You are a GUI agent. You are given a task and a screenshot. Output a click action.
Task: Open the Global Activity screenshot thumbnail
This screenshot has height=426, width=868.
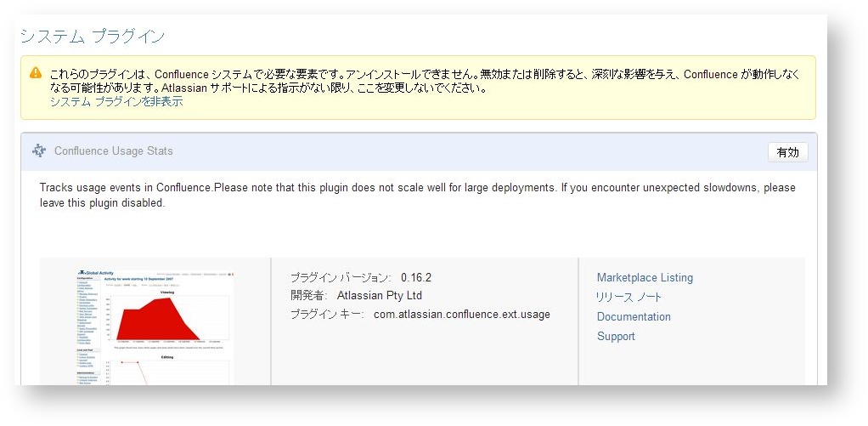(x=155, y=327)
